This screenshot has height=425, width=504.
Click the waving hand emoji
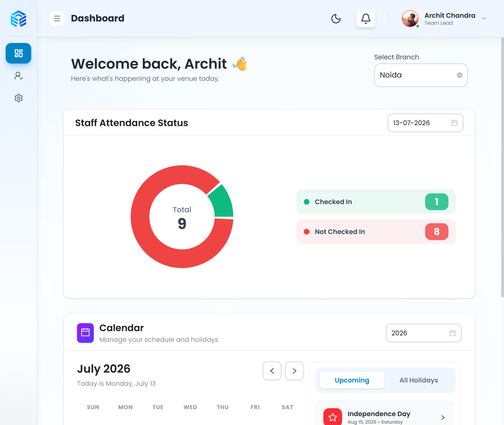pos(240,64)
